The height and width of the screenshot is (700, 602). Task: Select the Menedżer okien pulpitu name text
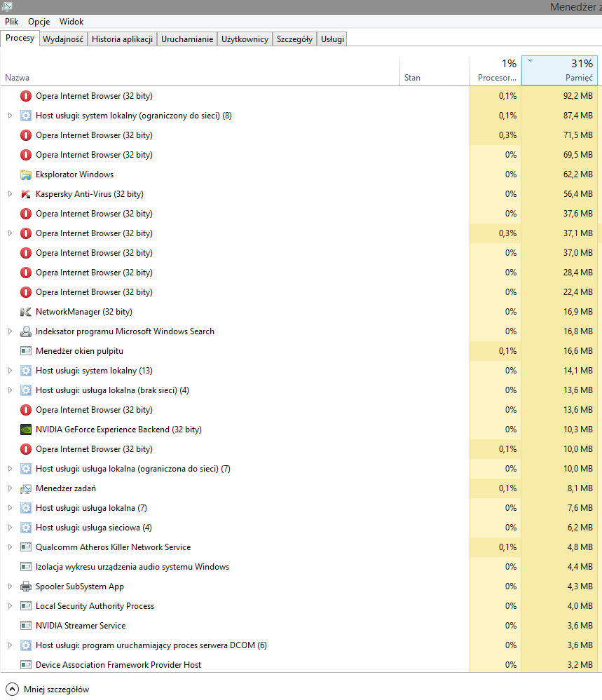79,351
